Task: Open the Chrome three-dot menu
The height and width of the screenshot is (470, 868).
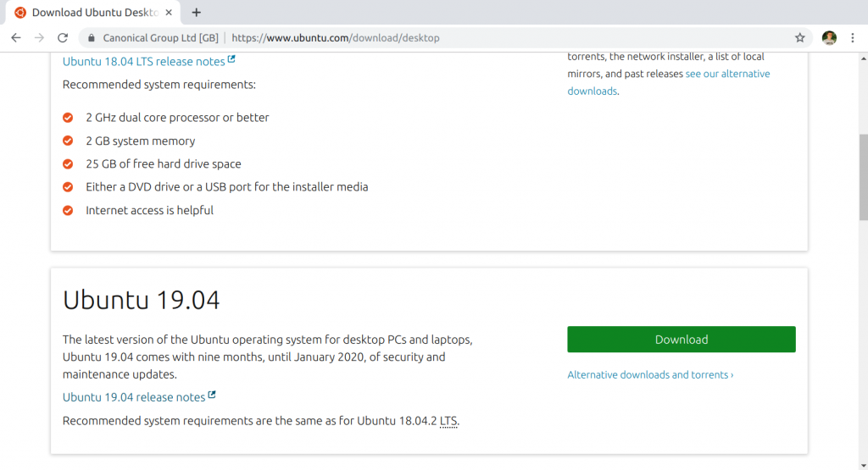Action: click(x=854, y=38)
